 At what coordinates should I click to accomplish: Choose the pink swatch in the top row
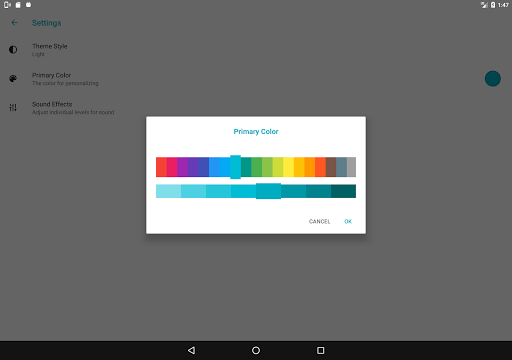click(172, 167)
